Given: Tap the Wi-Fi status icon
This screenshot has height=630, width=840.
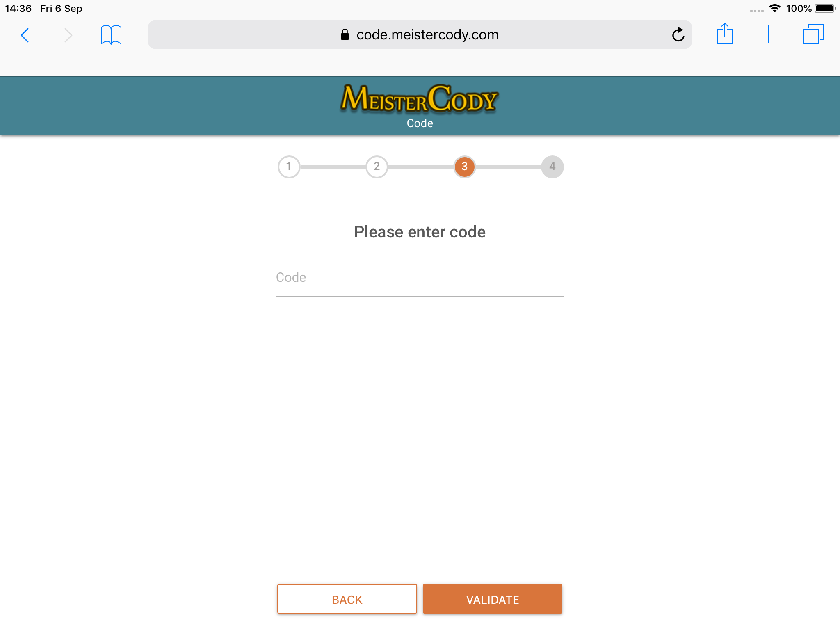Looking at the screenshot, I should coord(774,8).
